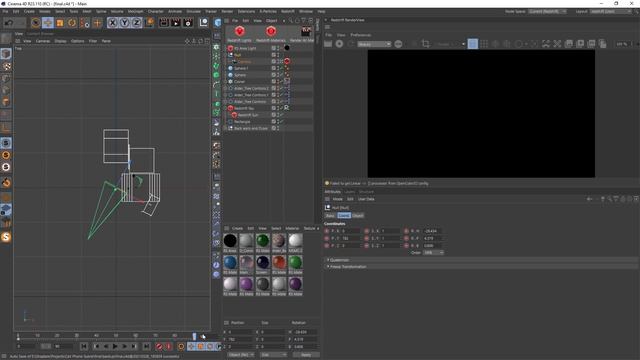
Task: Click Redshift camera tag on Camera
Action: (287, 61)
